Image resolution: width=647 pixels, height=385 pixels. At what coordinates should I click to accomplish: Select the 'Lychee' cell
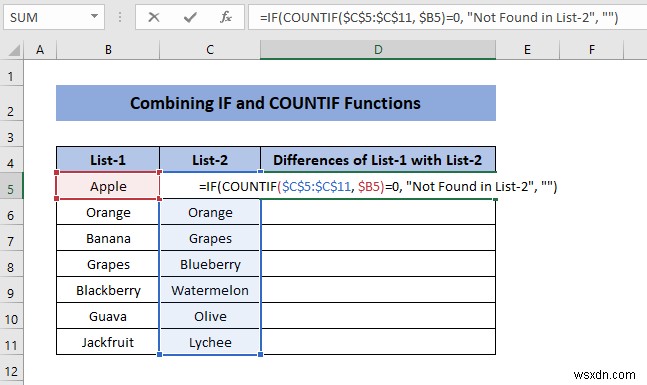click(x=210, y=342)
